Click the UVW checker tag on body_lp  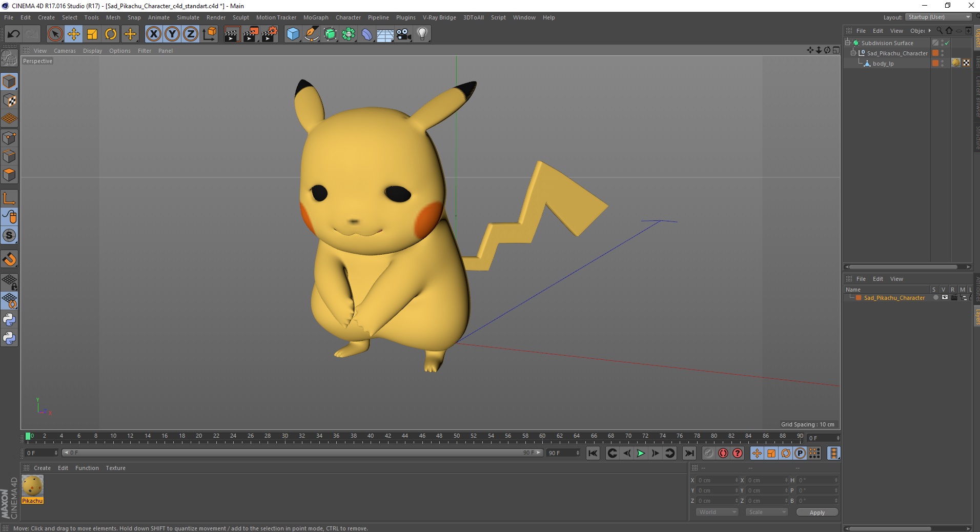point(966,63)
